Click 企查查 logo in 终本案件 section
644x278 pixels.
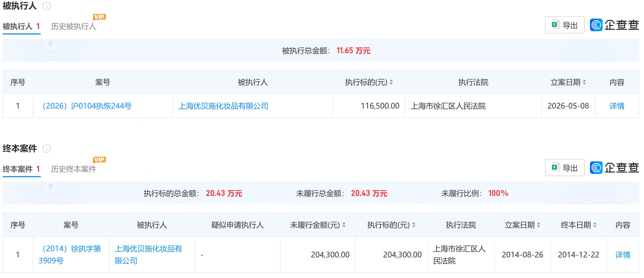(614, 168)
